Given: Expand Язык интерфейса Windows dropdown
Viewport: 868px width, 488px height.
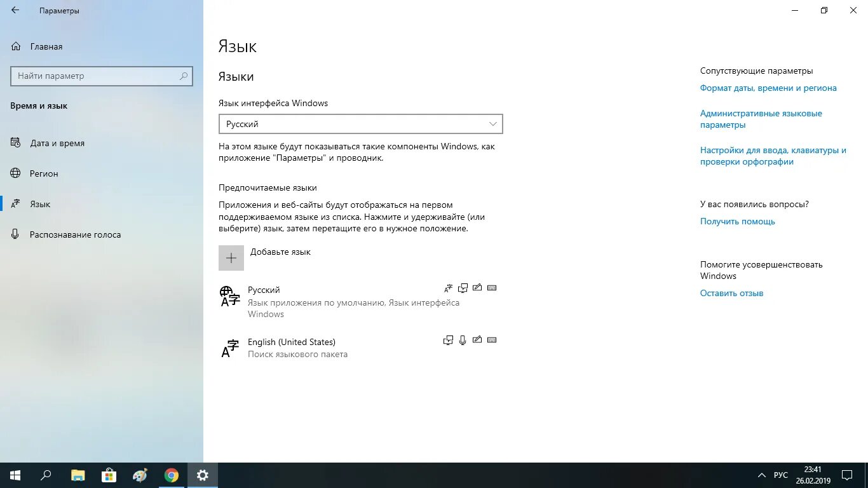Looking at the screenshot, I should [x=360, y=124].
